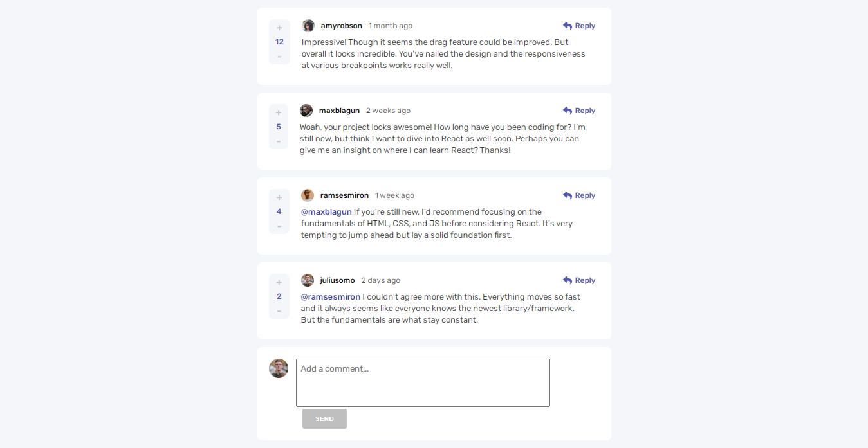
Task: Upvote ramsesmiron's comment with the plus icon
Action: coord(279,197)
